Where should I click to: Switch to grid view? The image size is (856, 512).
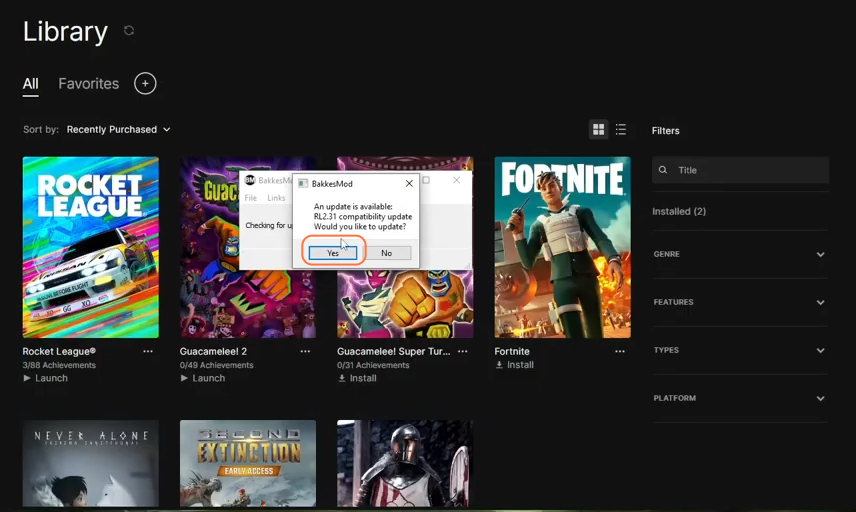(598, 129)
